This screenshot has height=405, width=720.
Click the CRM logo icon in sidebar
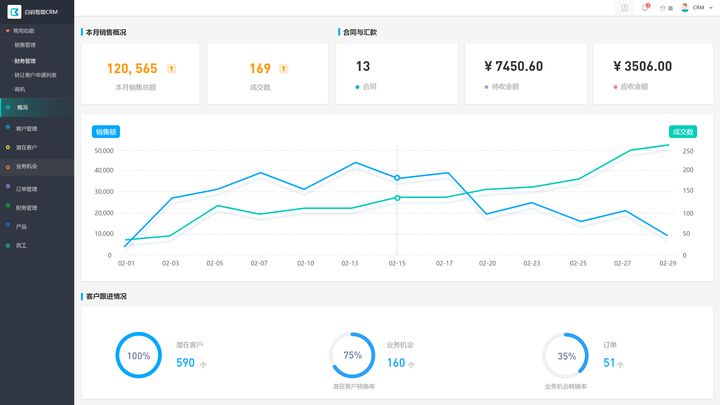13,11
